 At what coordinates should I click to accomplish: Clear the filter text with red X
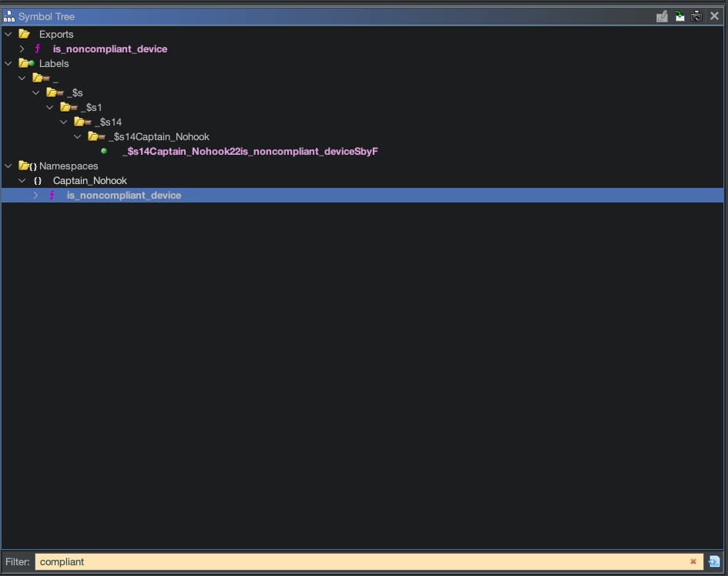[693, 562]
